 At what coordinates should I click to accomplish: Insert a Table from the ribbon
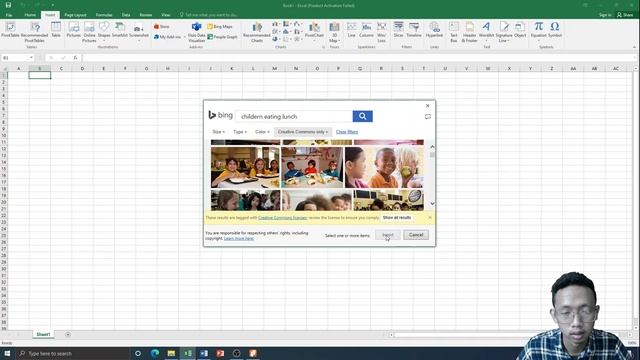pos(56,30)
